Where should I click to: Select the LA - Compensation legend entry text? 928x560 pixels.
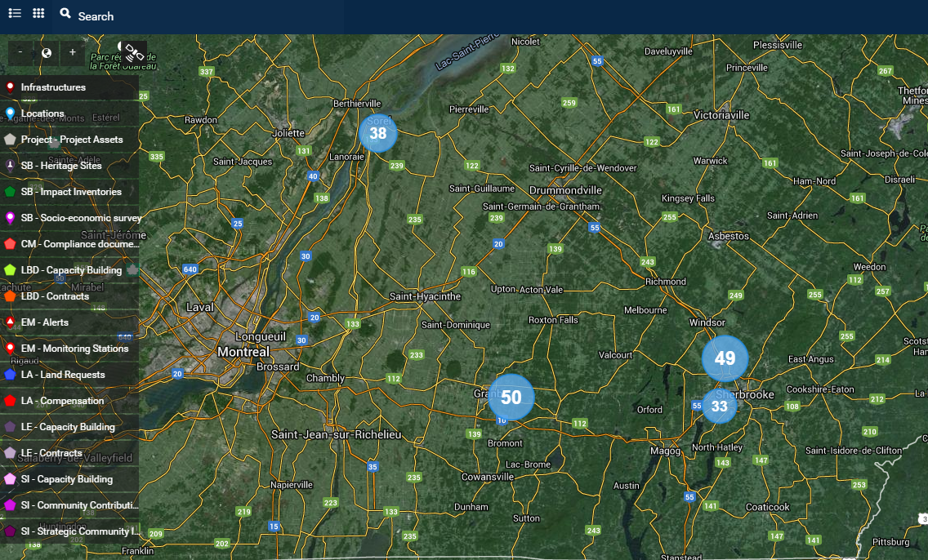62,401
